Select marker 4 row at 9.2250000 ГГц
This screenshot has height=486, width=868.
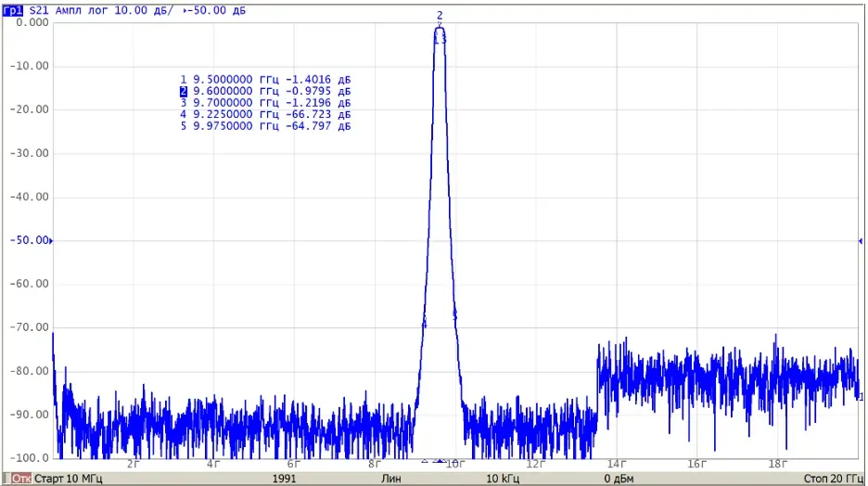266,115
